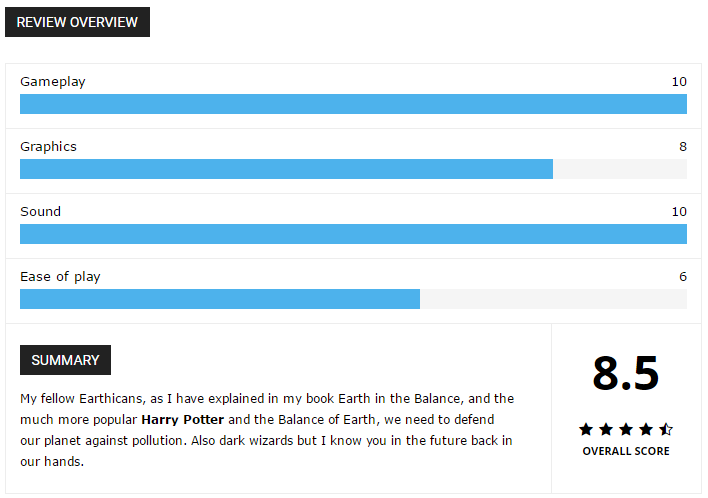Image resolution: width=708 pixels, height=498 pixels.
Task: Click the 8.5 overall score number
Action: pyautogui.click(x=626, y=373)
